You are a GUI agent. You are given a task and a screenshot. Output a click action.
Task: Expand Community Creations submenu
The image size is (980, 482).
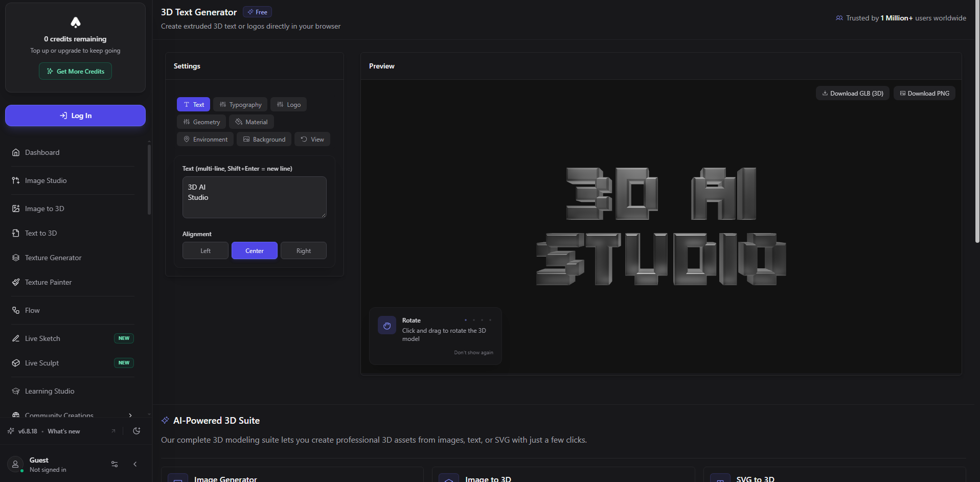point(130,415)
